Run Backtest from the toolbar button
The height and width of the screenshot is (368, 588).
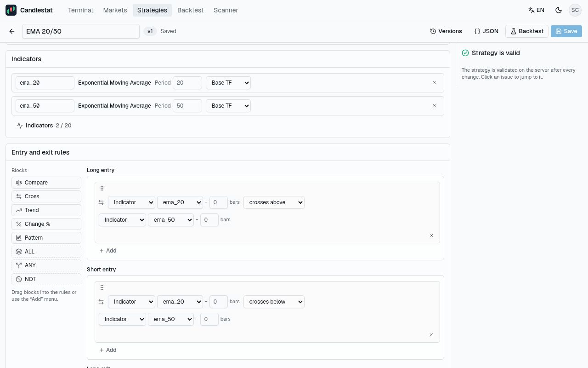click(527, 31)
